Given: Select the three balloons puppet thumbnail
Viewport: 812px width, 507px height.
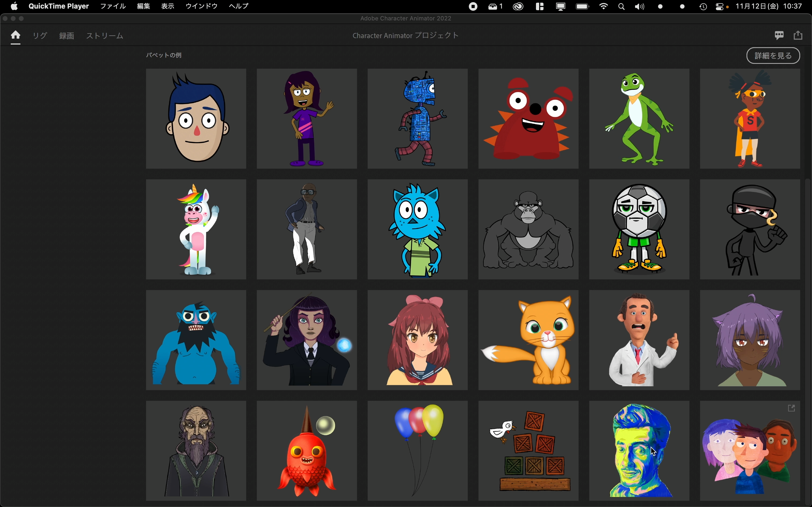Looking at the screenshot, I should pyautogui.click(x=417, y=451).
